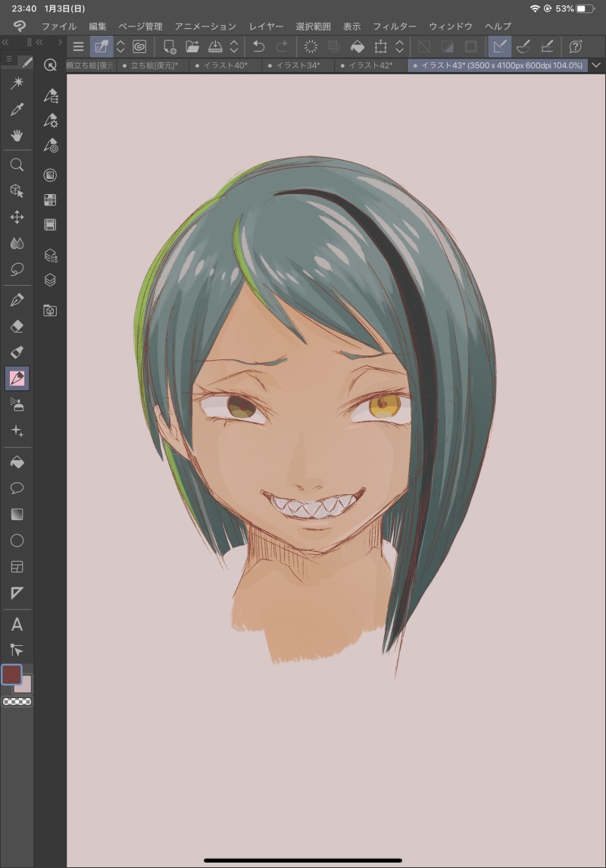Choose the speech balloon tool
The width and height of the screenshot is (606, 868).
17,487
